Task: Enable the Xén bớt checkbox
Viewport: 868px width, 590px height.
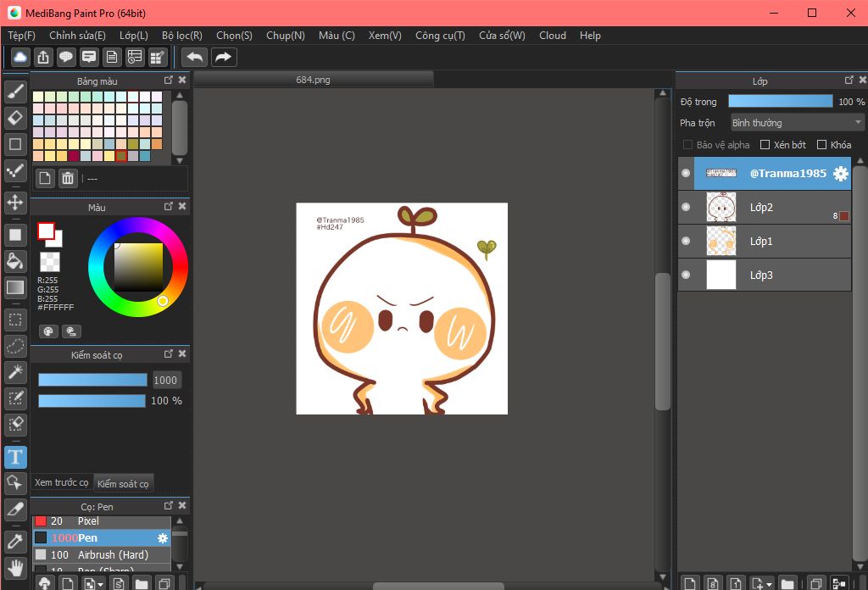Action: (765, 145)
